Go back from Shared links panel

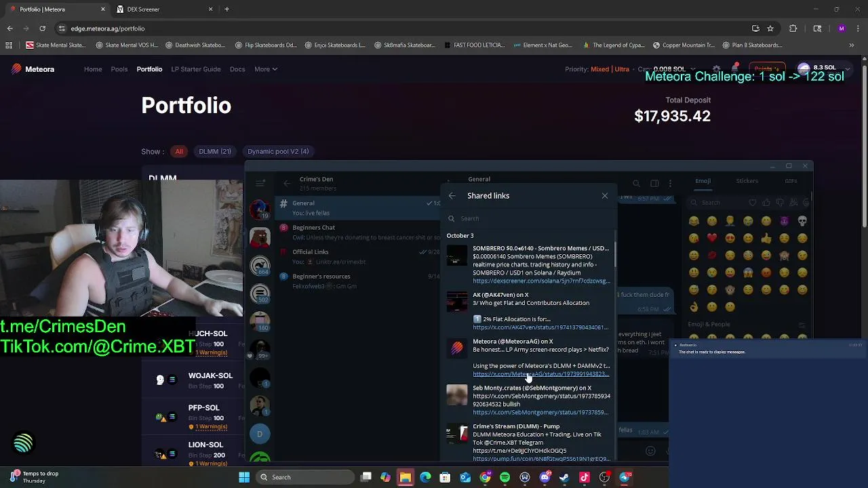(x=452, y=196)
